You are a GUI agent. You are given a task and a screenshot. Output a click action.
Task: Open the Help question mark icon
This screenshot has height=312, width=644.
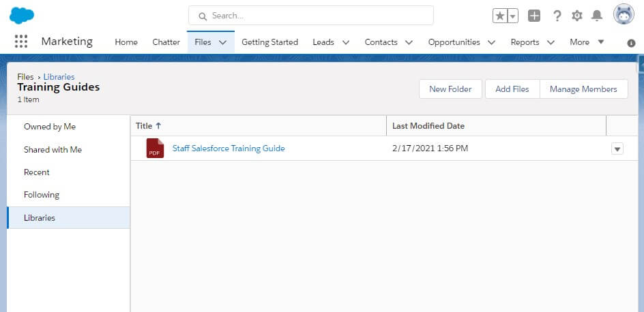[557, 16]
